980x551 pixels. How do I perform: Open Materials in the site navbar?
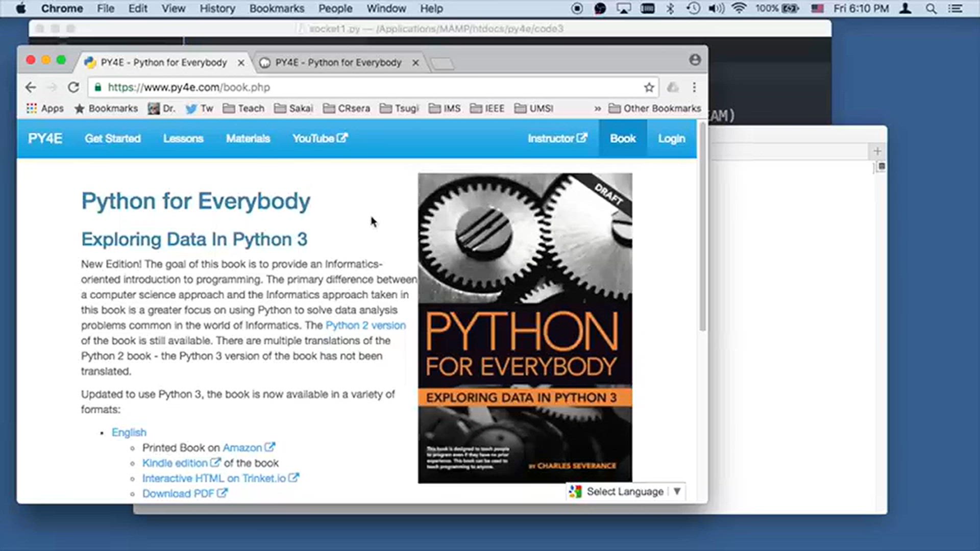click(x=248, y=139)
